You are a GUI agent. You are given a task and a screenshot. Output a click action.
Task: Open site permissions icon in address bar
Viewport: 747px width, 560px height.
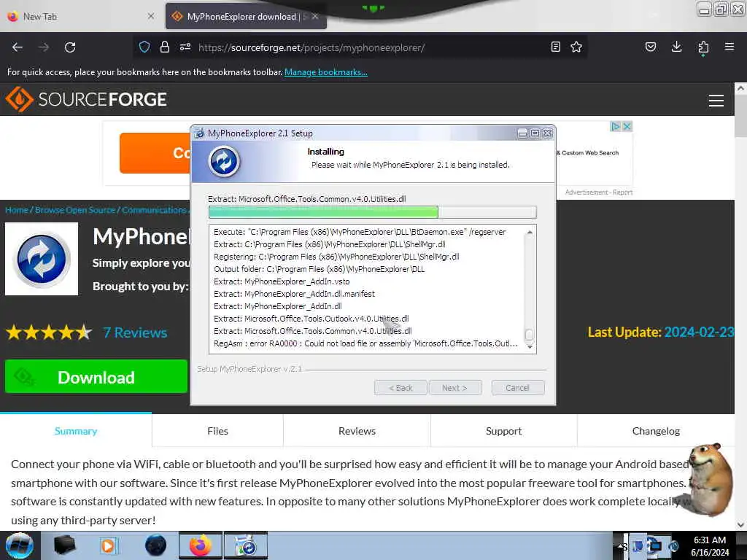tap(185, 47)
